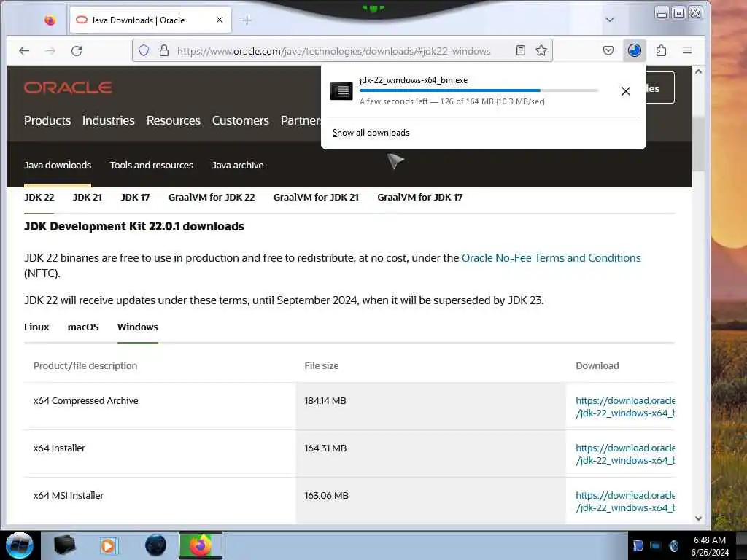Switch to the JDK 17 tab
Screen dimensions: 747x560
tap(135, 197)
